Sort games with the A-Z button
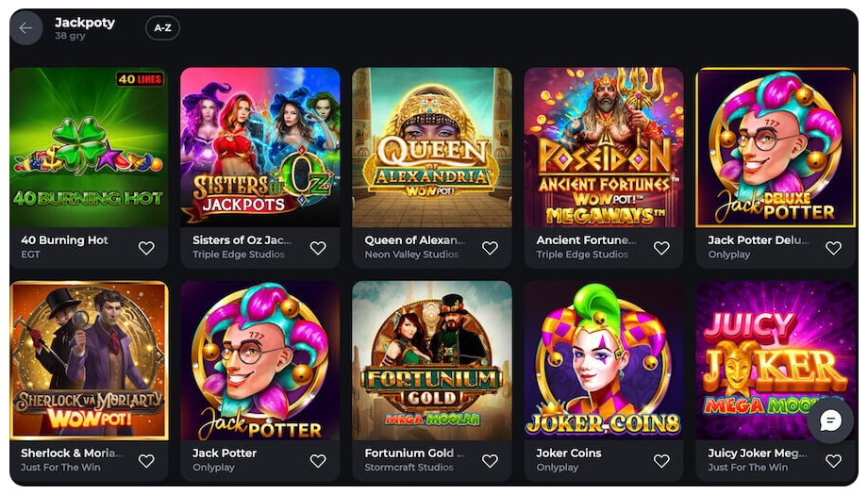The image size is (868, 494). (x=162, y=28)
